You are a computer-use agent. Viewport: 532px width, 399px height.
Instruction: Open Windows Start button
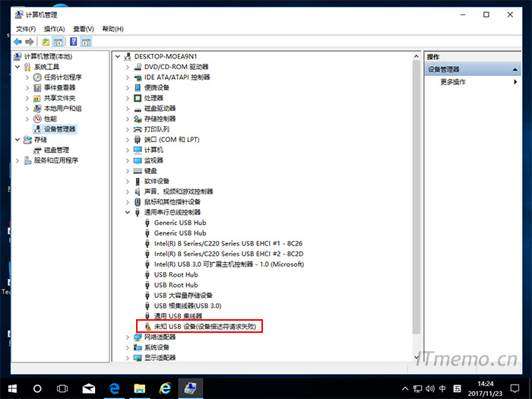(x=13, y=388)
